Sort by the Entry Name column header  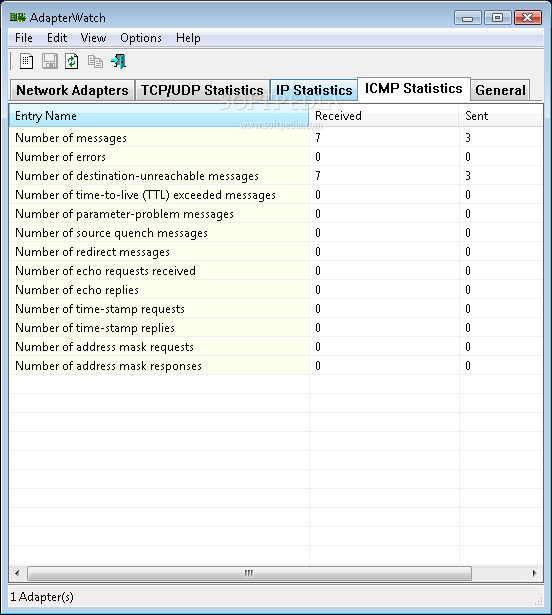click(159, 116)
